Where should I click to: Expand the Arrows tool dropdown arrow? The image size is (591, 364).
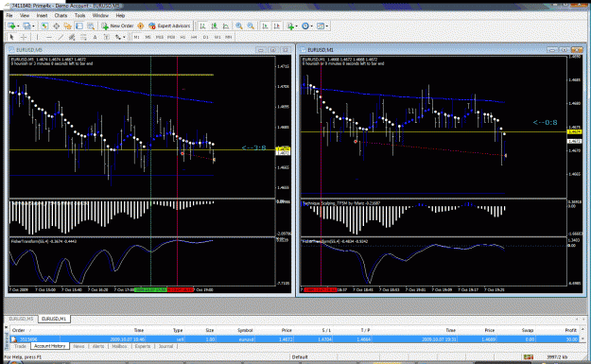124,37
